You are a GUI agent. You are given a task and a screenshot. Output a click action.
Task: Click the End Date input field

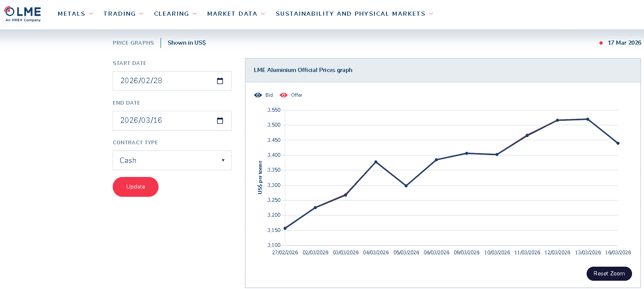click(165, 121)
